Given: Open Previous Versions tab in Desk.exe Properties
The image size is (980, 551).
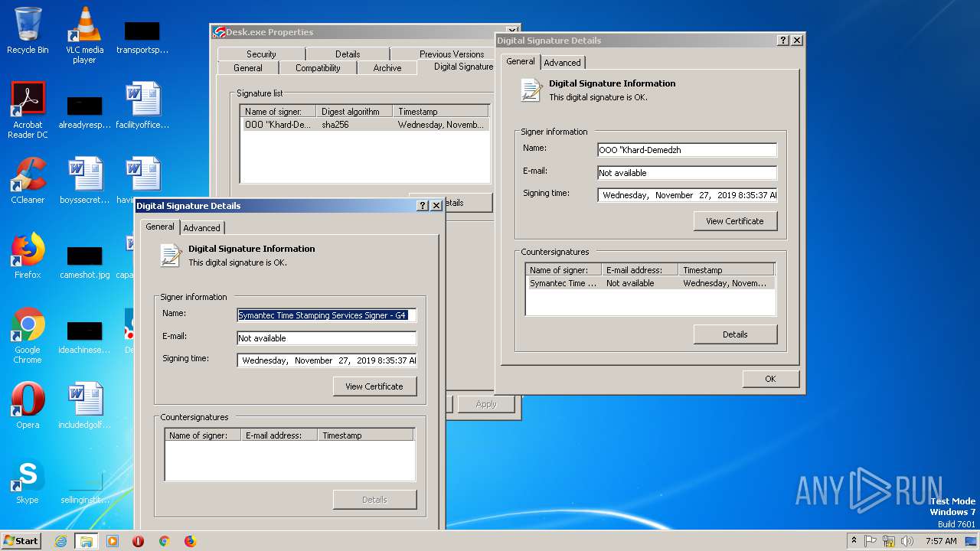Looking at the screenshot, I should click(x=452, y=54).
